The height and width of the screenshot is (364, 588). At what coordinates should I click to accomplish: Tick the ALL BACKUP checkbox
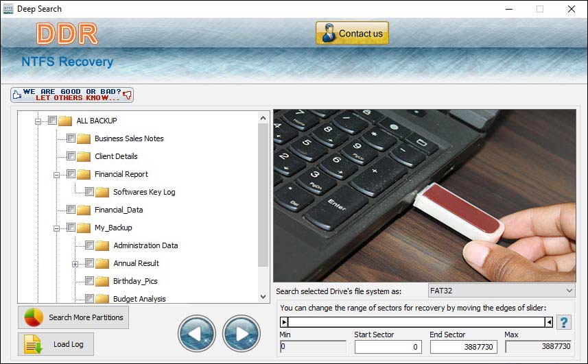click(53, 121)
